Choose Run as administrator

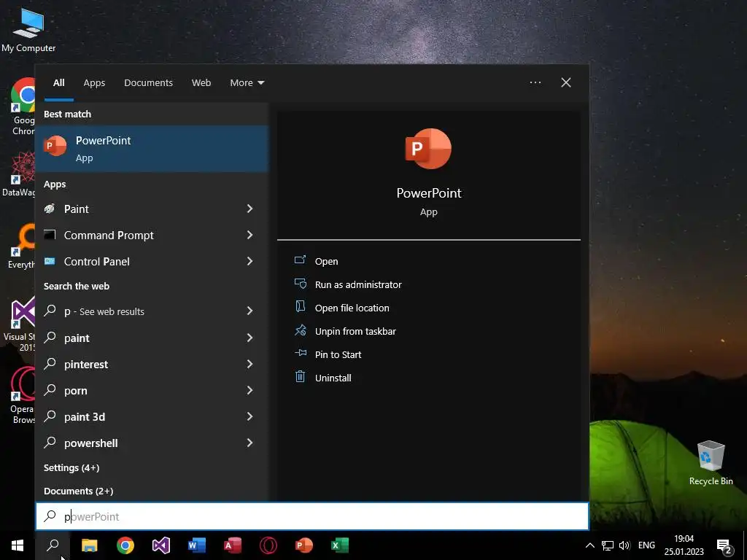[x=358, y=285]
